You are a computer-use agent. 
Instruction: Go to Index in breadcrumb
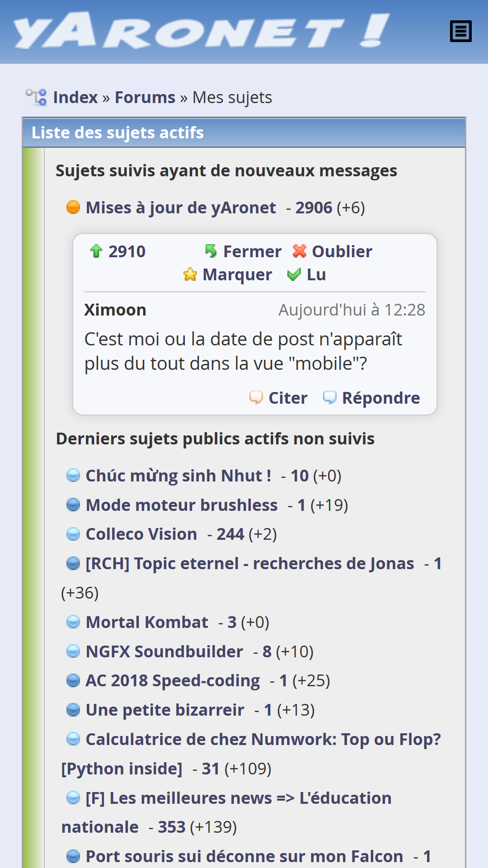coord(75,98)
